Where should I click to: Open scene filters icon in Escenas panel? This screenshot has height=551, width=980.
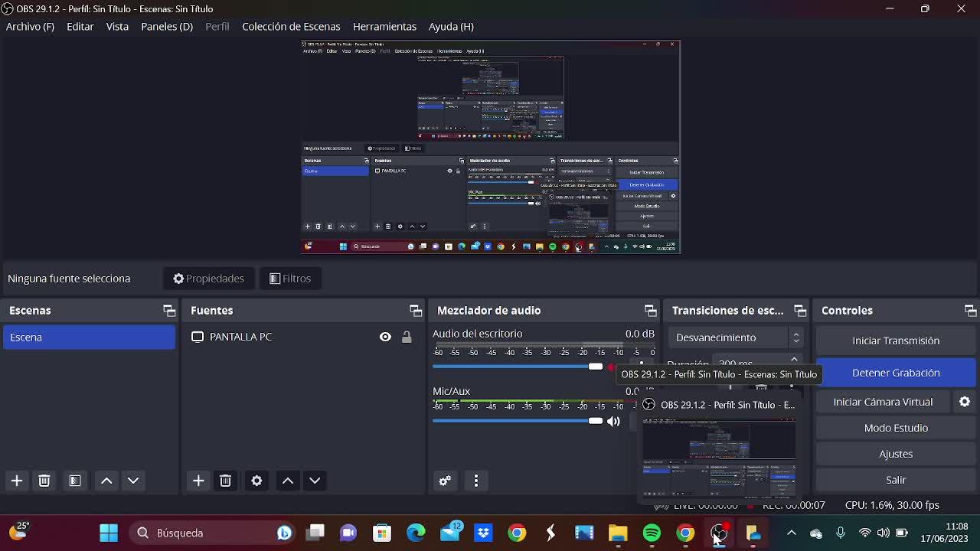[x=75, y=481]
